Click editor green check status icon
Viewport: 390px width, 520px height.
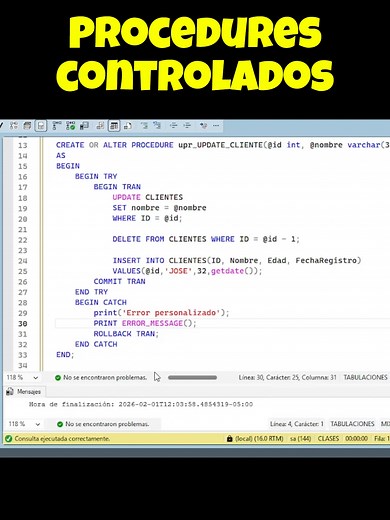tap(58, 378)
